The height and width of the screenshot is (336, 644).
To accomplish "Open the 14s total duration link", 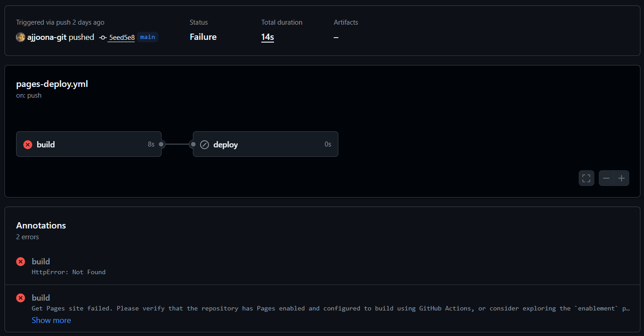I will [x=268, y=37].
